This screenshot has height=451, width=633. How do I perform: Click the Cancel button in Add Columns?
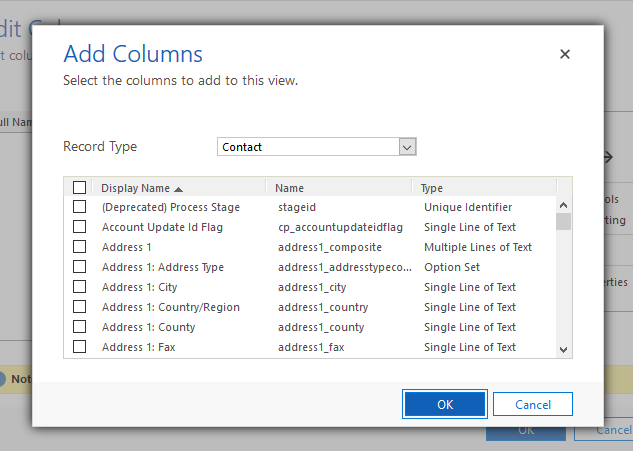pos(533,404)
